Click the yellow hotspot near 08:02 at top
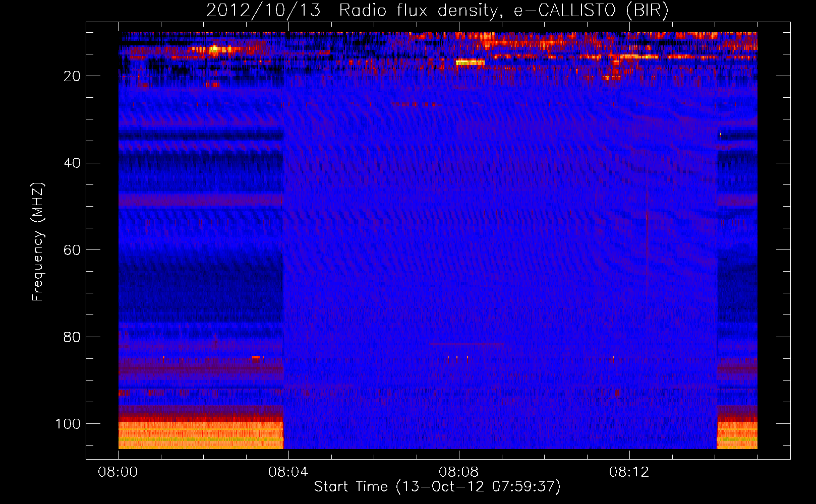This screenshot has height=504, width=816. click(x=214, y=50)
